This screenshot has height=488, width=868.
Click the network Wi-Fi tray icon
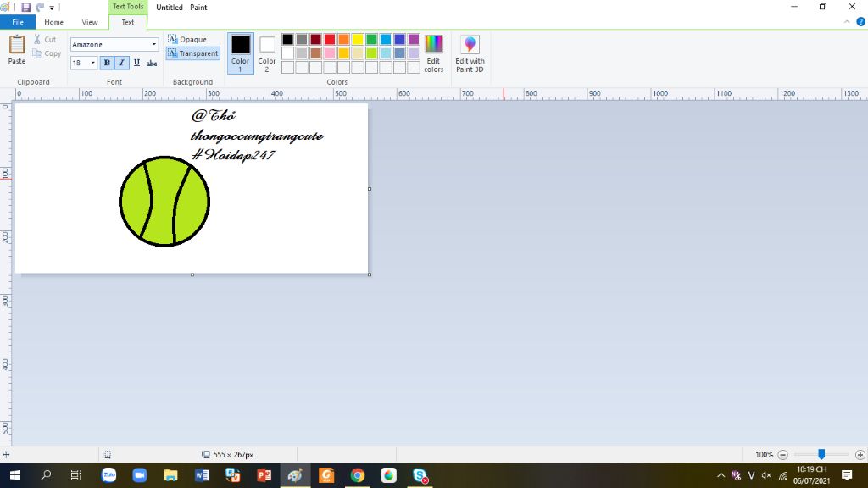click(x=782, y=475)
